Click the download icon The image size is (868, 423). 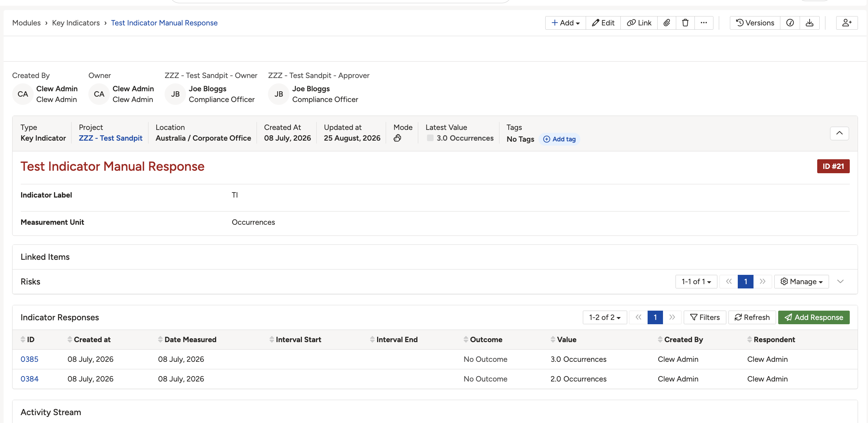click(809, 23)
